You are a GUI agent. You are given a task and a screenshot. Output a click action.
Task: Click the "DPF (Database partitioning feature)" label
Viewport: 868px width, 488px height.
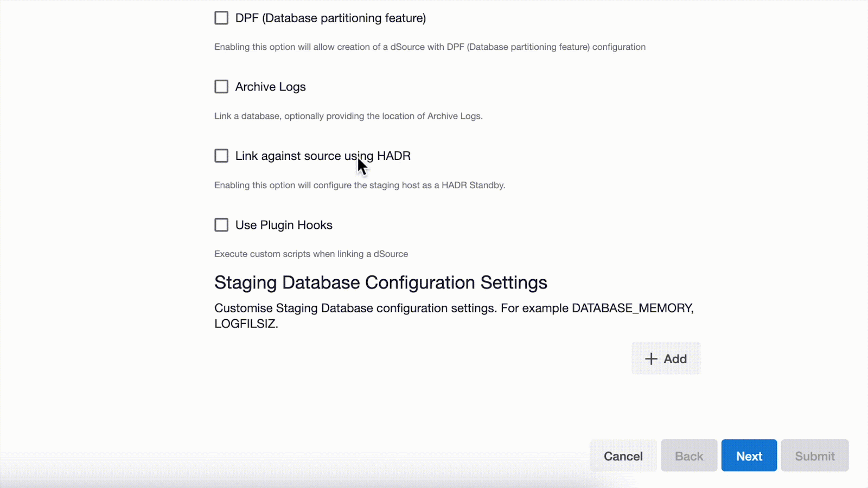330,18
